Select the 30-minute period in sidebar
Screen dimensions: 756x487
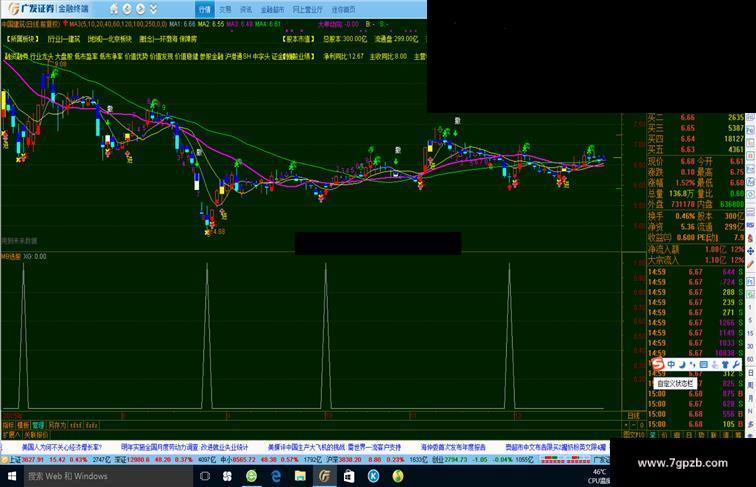pyautogui.click(x=751, y=347)
